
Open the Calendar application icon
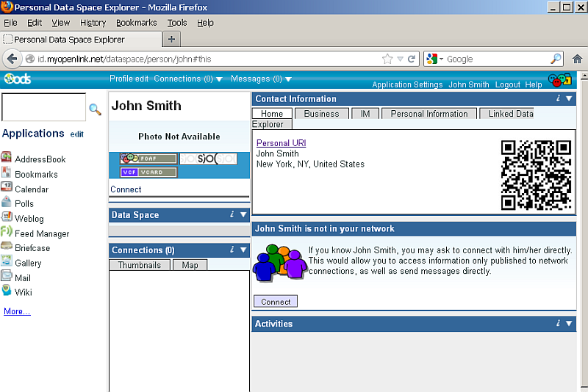pos(7,188)
